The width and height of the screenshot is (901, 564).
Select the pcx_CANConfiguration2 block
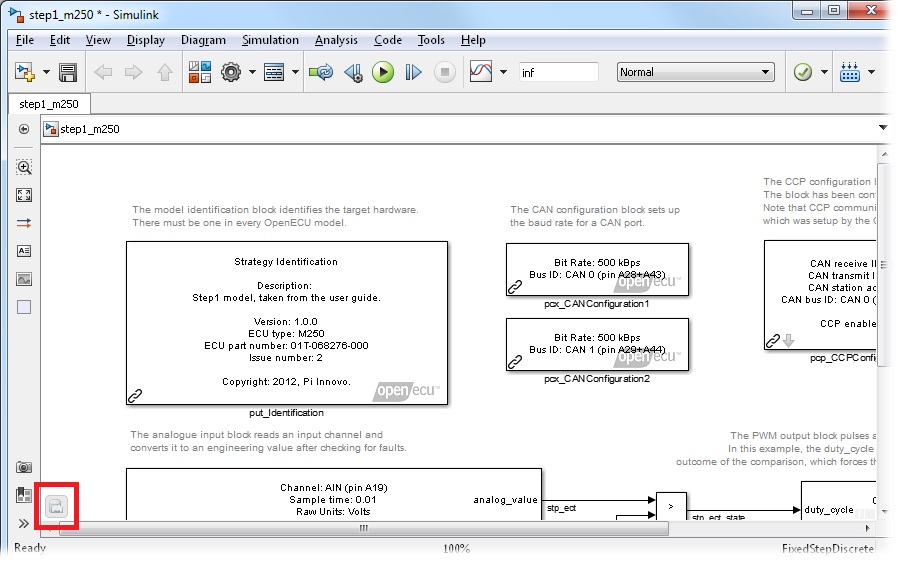[x=598, y=345]
